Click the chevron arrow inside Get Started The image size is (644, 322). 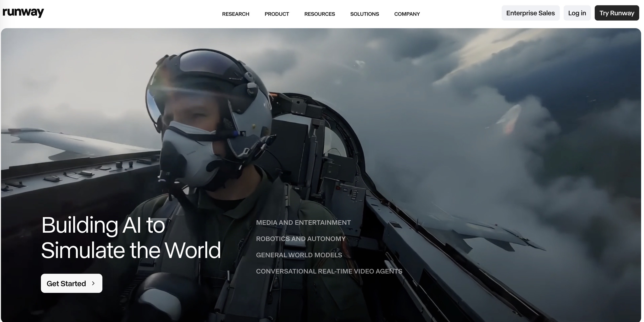pyautogui.click(x=93, y=283)
